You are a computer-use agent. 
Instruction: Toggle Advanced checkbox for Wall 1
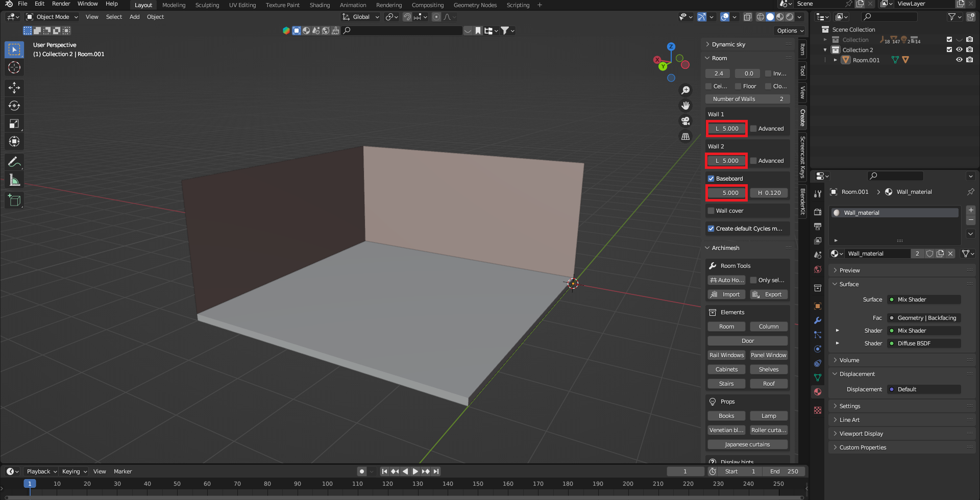pos(753,129)
